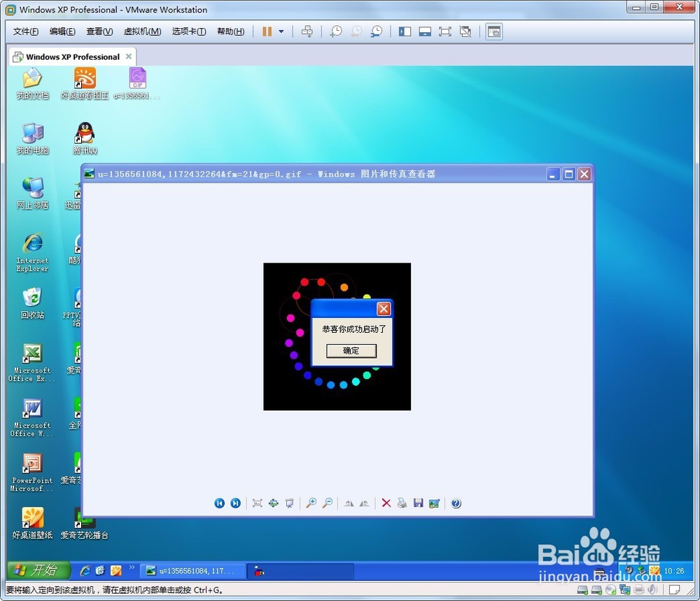
Task: Rotate image counterclockwise in picture viewer
Action: [364, 503]
